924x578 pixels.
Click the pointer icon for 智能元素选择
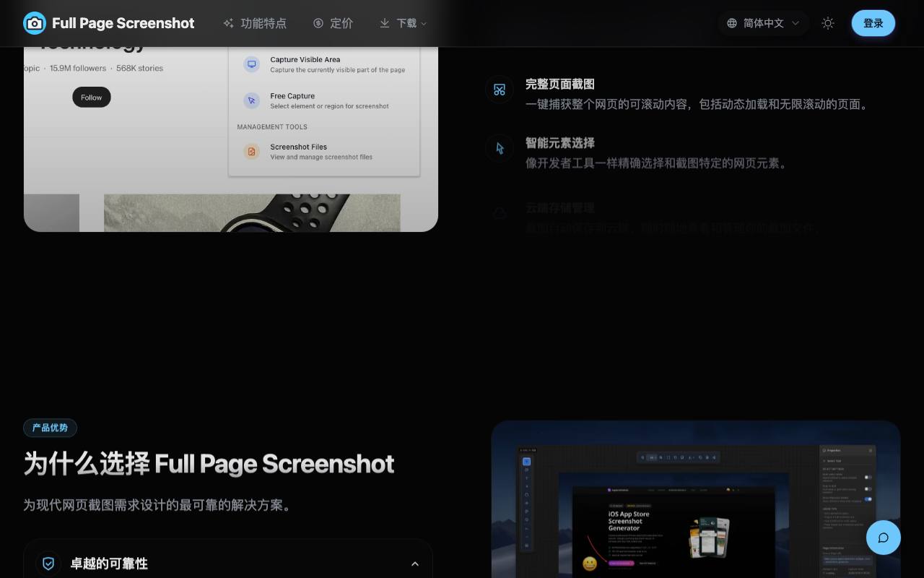point(500,148)
